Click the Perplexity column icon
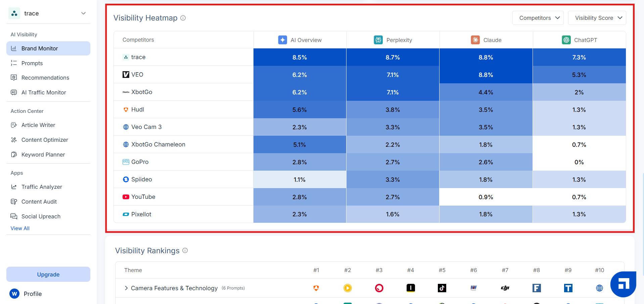This screenshot has height=304, width=644. 378,40
